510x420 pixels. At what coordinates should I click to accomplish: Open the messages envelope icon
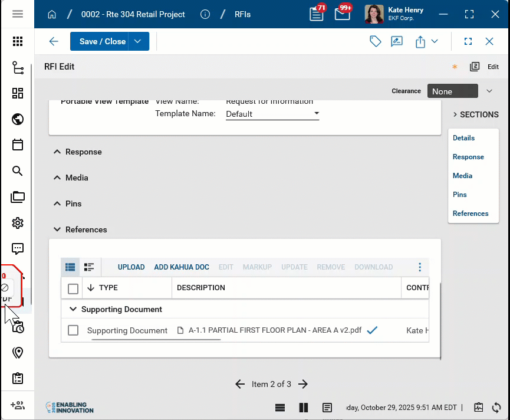pyautogui.click(x=343, y=14)
